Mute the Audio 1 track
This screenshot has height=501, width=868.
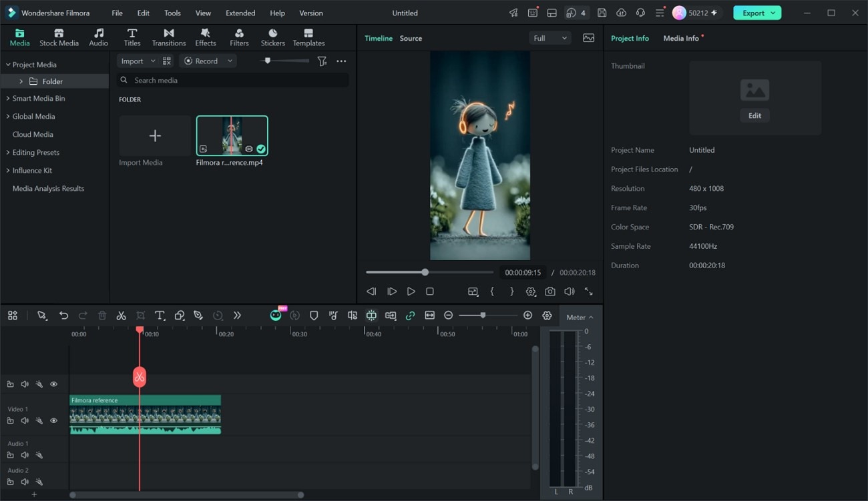coord(25,455)
